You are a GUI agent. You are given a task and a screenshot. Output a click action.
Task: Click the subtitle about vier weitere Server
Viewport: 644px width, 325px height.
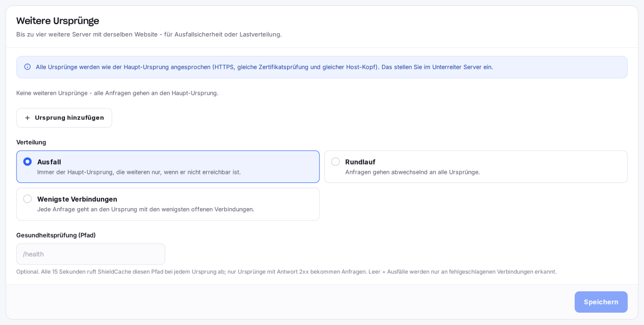point(149,34)
